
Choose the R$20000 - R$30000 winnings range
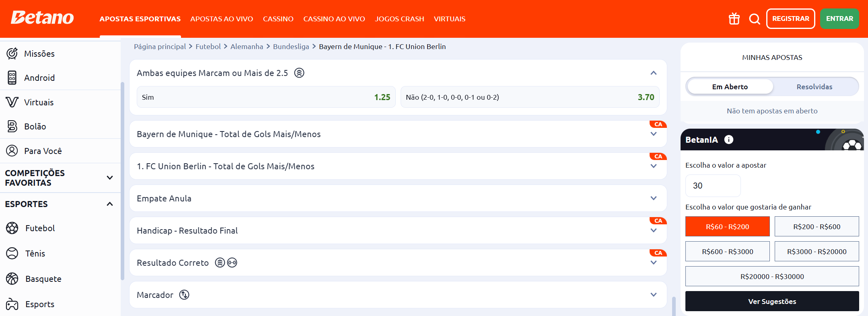[x=772, y=277]
